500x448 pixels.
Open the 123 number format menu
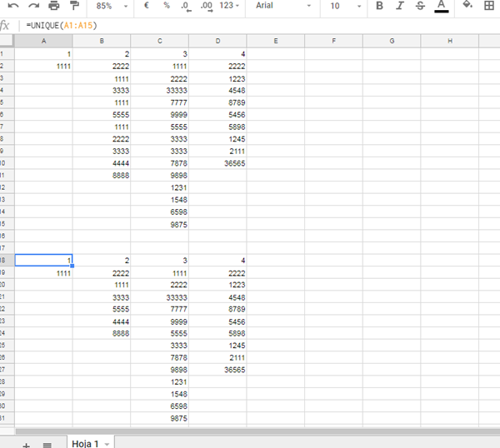coord(231,6)
